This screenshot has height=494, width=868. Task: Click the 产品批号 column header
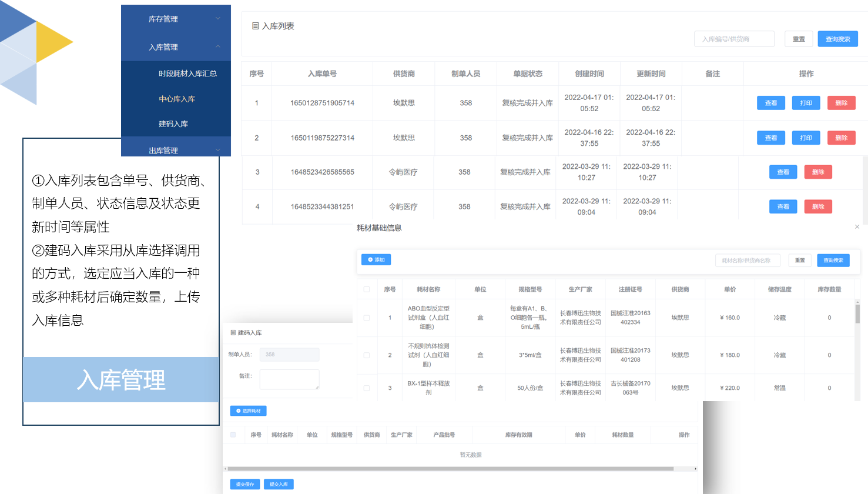click(444, 435)
